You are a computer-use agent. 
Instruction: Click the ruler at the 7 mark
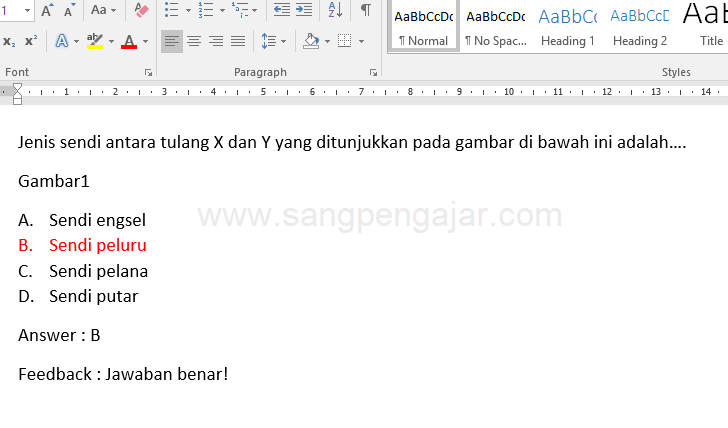tap(361, 91)
